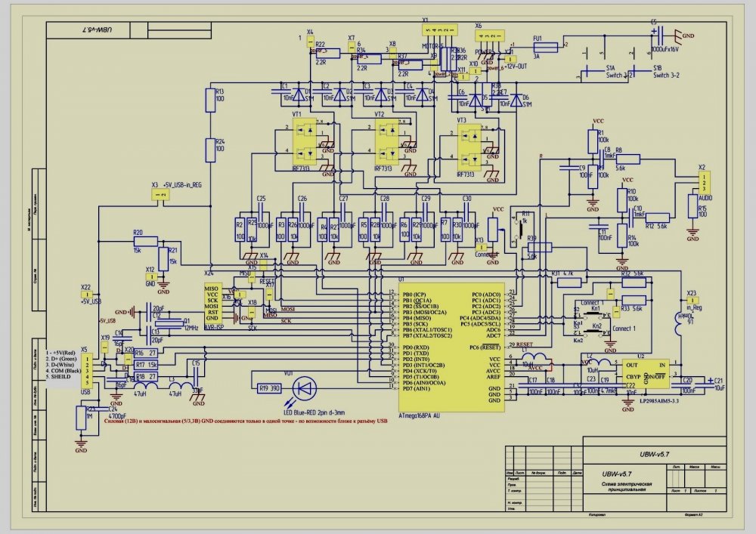
Task: Select the ATmega168PA microcontroller U1 block
Action: [451, 347]
